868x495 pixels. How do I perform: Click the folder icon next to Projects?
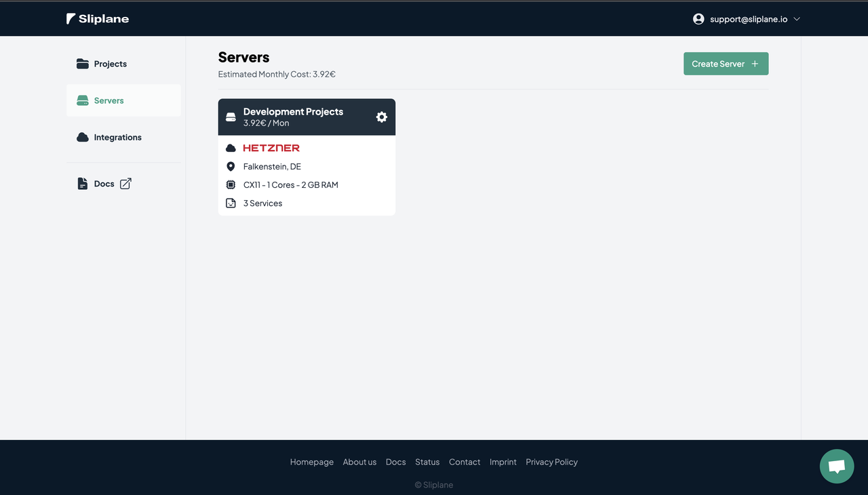tap(83, 64)
